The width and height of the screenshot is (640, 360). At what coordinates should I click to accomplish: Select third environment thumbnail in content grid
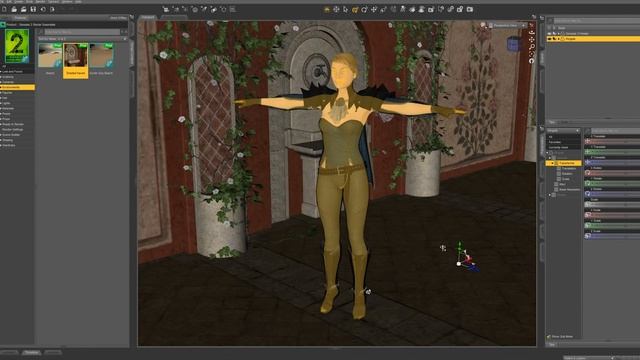pyautogui.click(x=101, y=56)
